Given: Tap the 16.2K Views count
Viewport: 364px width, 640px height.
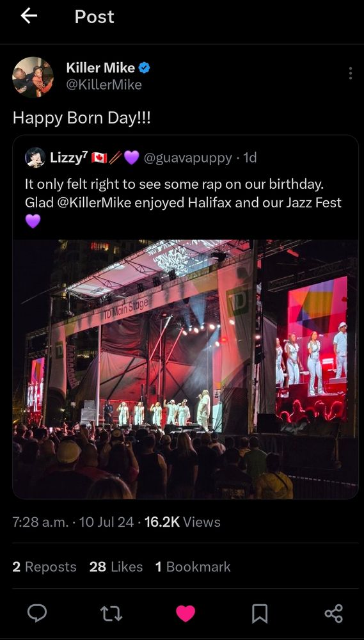Looking at the screenshot, I should (x=182, y=522).
